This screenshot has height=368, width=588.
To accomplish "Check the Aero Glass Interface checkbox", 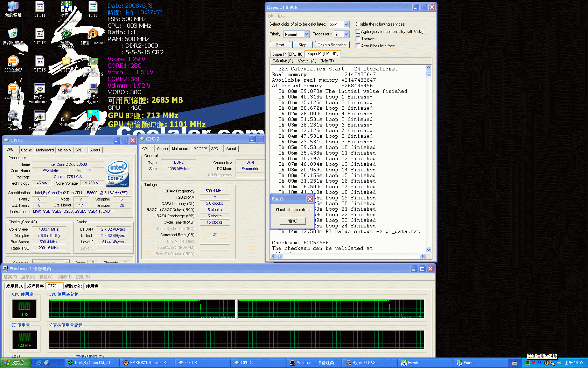I will click(358, 46).
